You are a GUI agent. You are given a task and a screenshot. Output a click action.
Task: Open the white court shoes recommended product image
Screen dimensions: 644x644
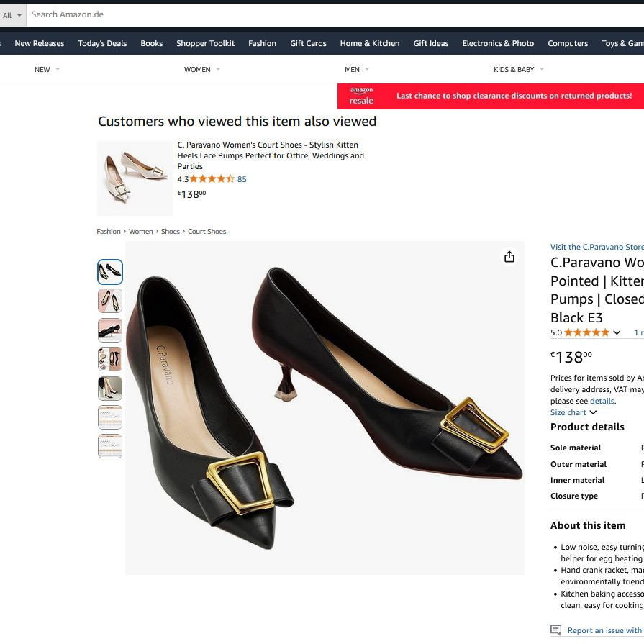[135, 178]
